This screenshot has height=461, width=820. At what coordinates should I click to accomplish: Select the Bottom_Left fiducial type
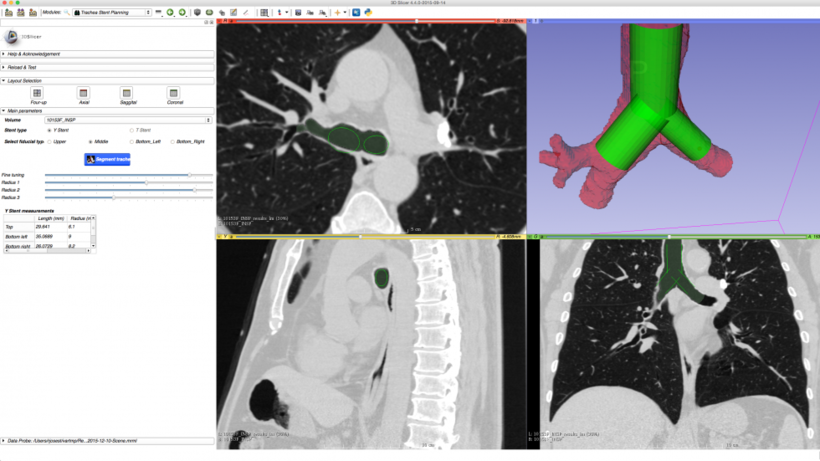click(x=132, y=142)
